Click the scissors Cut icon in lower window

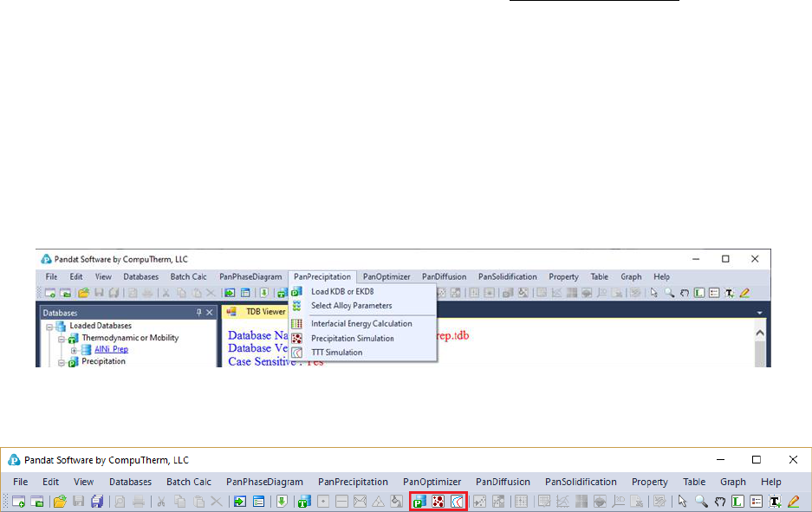[x=161, y=501]
